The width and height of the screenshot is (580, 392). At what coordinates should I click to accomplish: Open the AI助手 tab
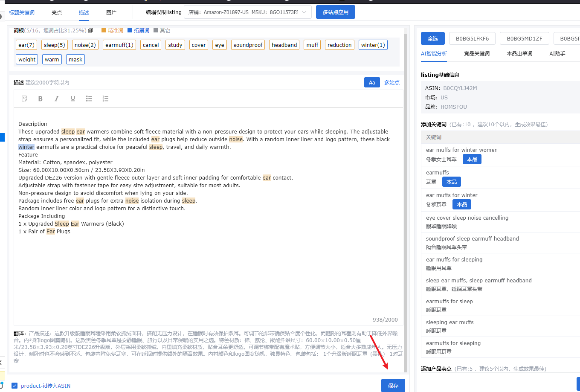point(557,54)
